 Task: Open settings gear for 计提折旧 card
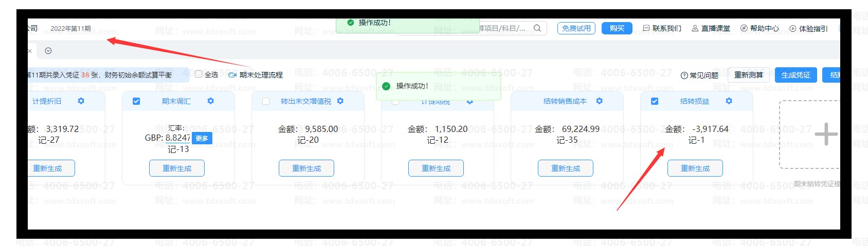pos(81,101)
